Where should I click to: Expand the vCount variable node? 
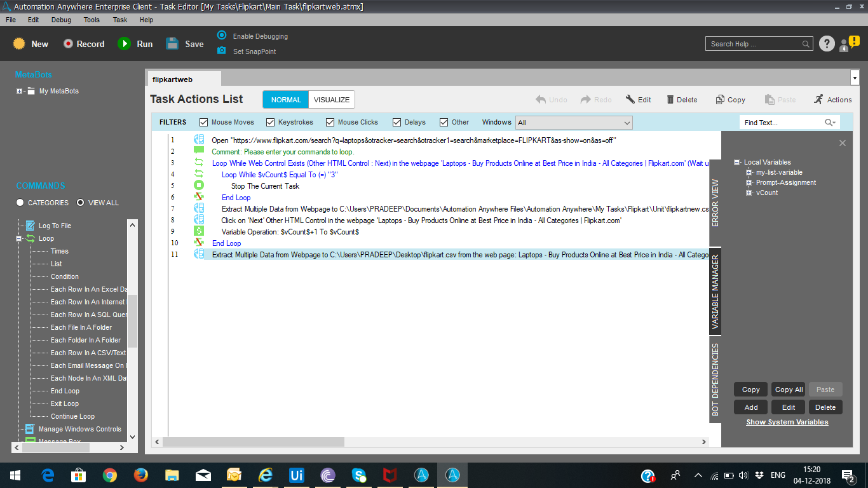(x=750, y=193)
